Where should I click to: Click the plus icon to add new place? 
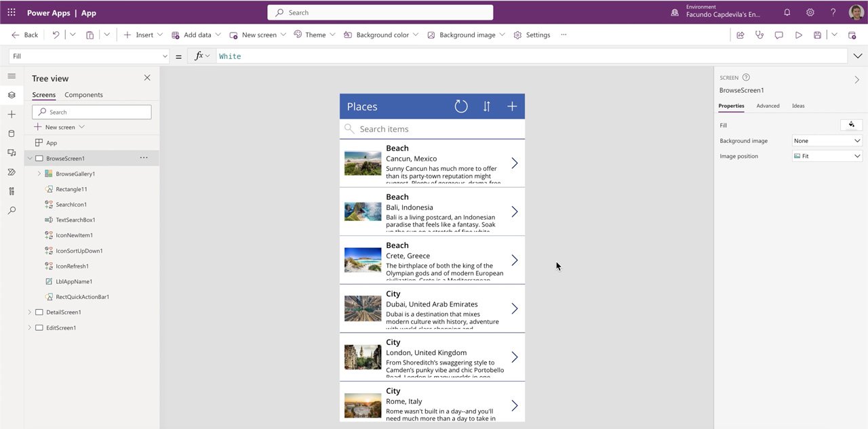512,106
